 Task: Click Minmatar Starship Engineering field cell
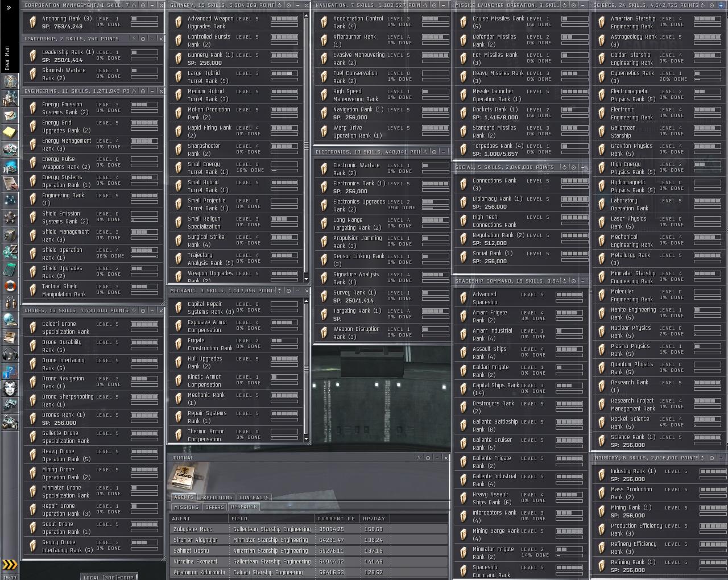(x=271, y=540)
